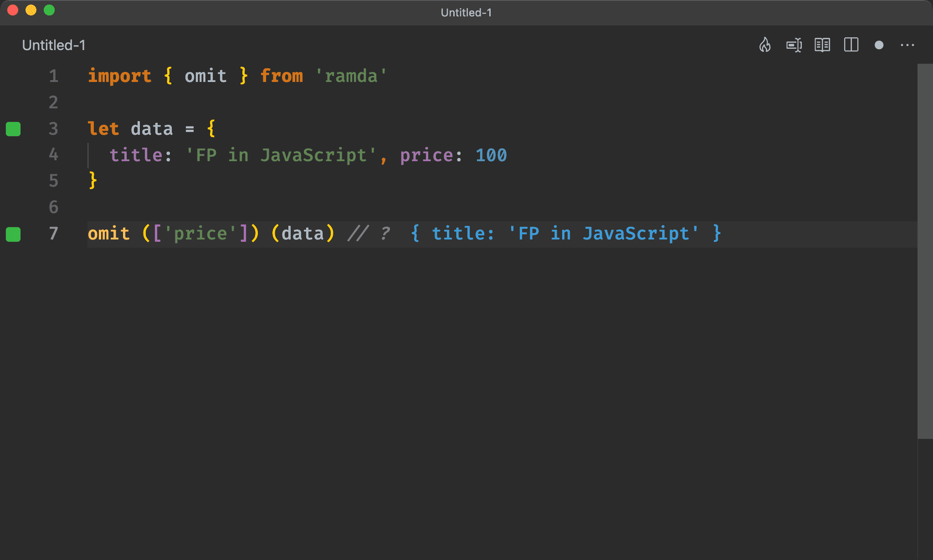Click the 'title' property key on line 4
The height and width of the screenshot is (560, 933).
(x=136, y=155)
